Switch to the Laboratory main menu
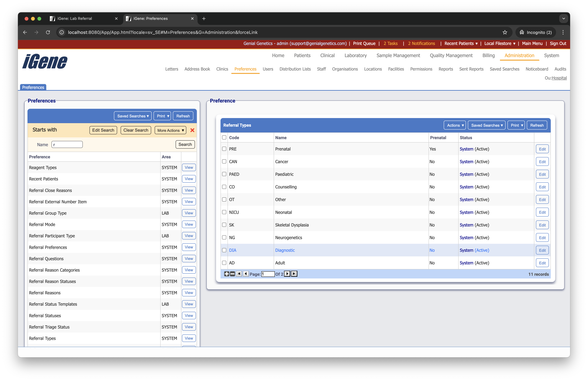Viewport: 588px width, 381px height. 355,56
